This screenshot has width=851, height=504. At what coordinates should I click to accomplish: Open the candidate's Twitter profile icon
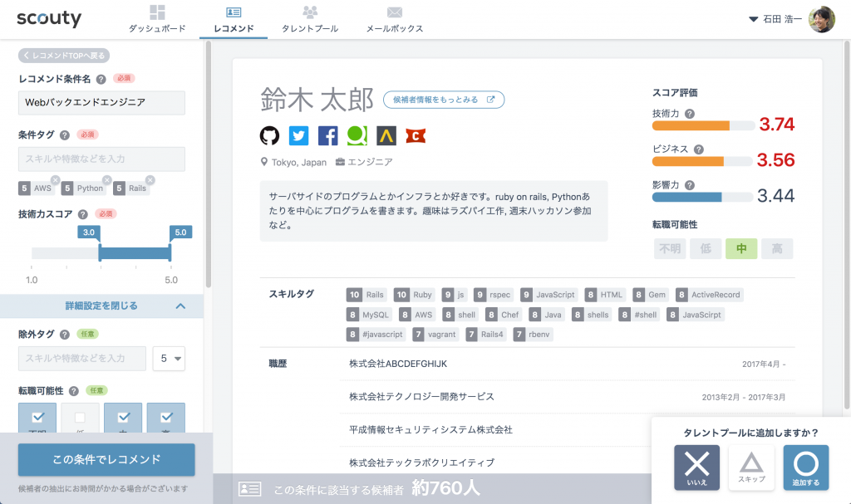(298, 135)
